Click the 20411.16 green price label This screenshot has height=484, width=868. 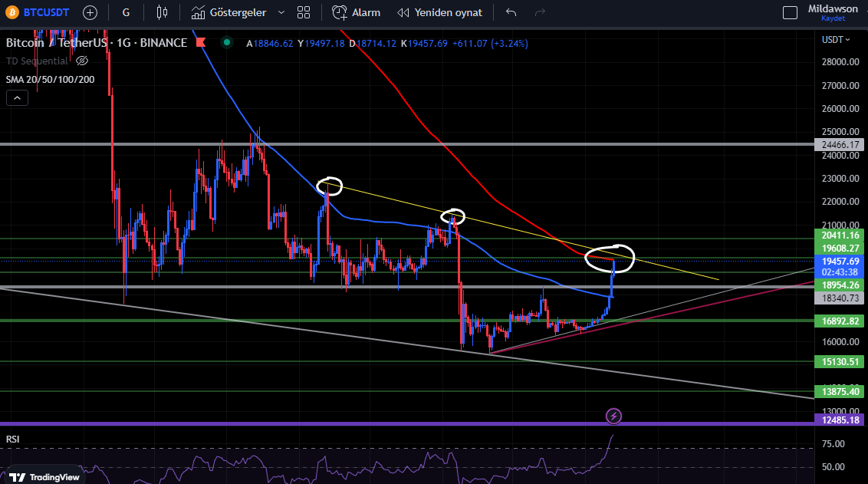click(x=840, y=235)
